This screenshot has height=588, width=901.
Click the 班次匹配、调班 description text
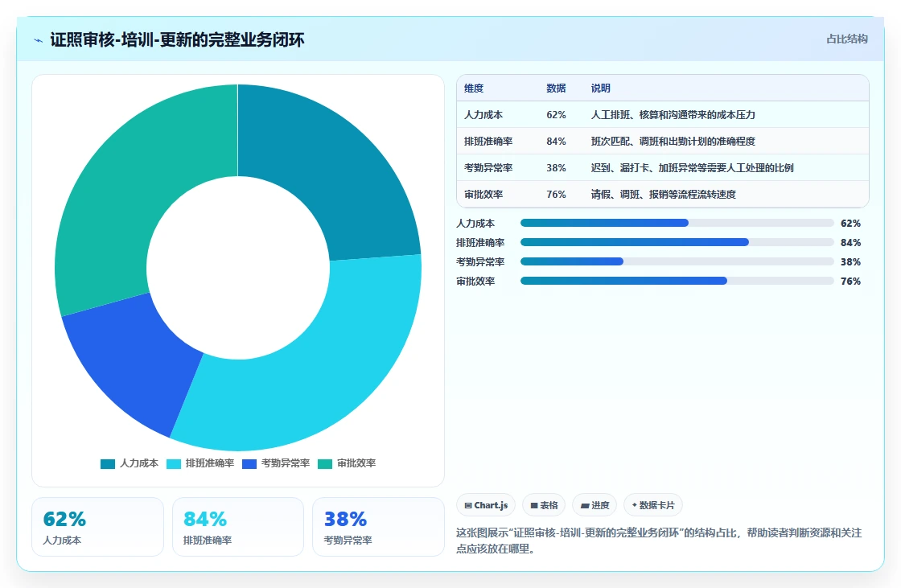pos(673,142)
